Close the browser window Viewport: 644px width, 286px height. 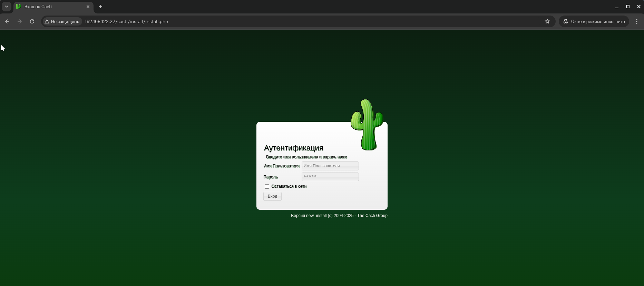tap(639, 7)
